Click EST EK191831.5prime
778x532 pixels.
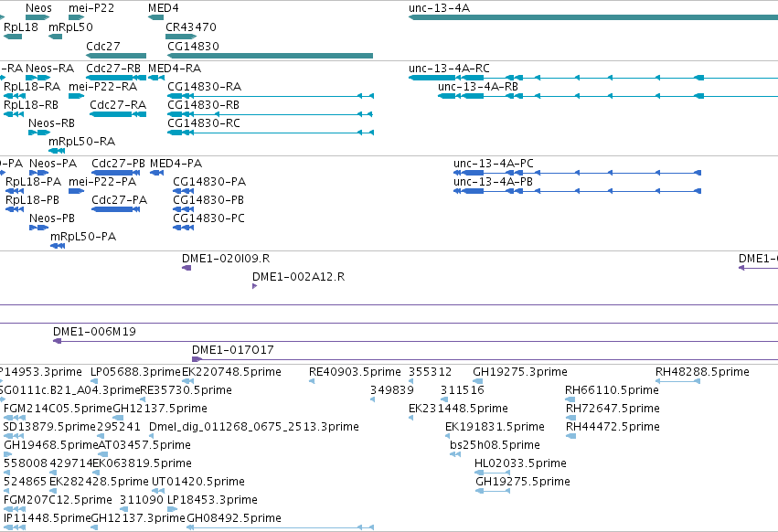point(448,436)
